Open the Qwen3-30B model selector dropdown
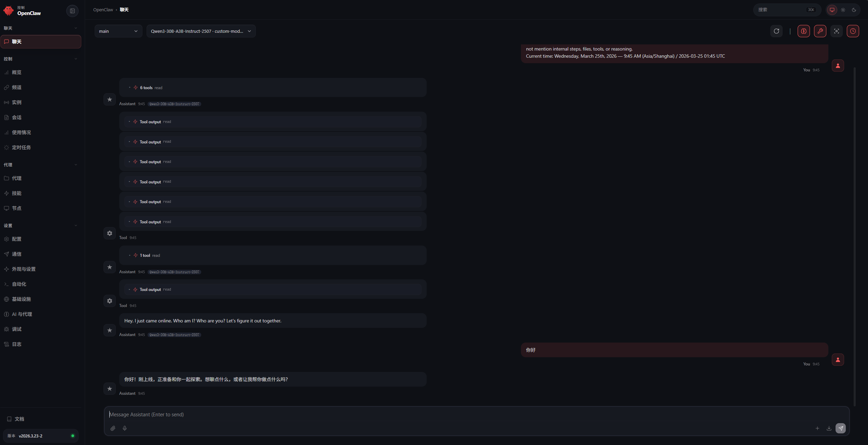The height and width of the screenshot is (445, 868). (x=201, y=31)
